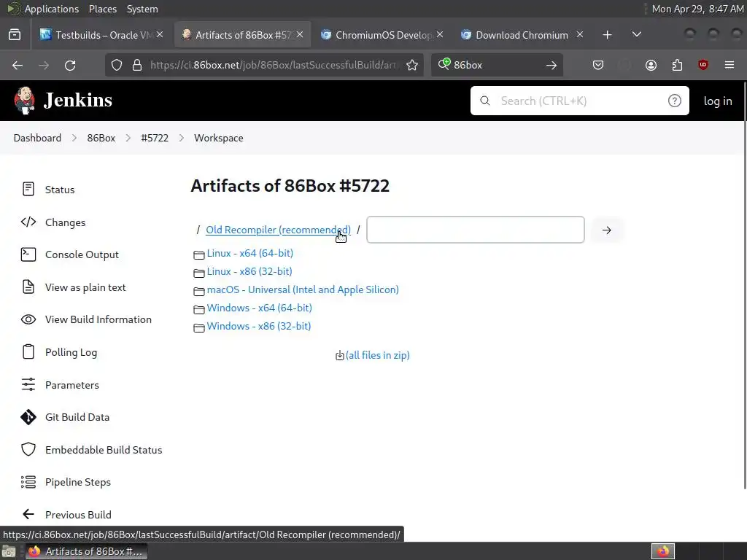
Task: Click the log in link
Action: click(718, 101)
